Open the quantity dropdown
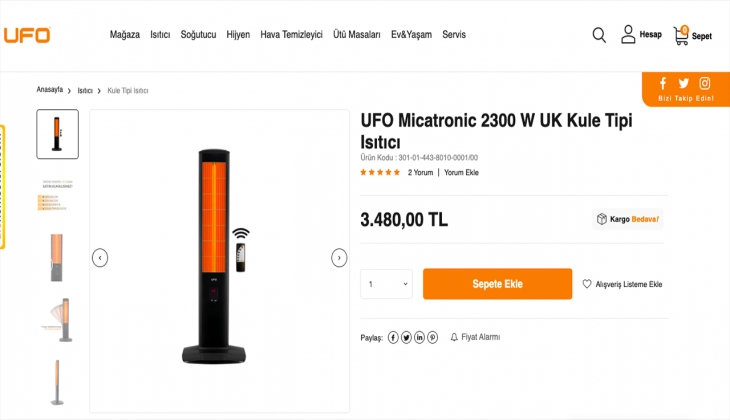The width and height of the screenshot is (730, 420). (386, 284)
